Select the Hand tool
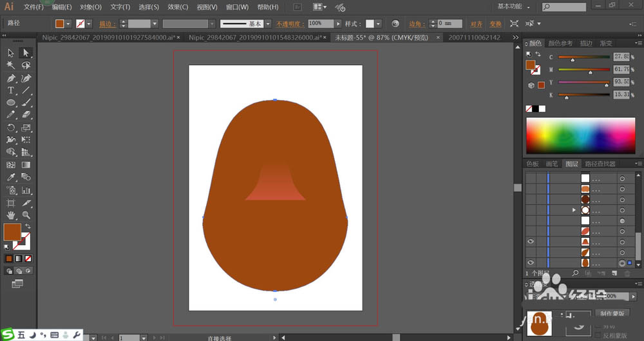The width and height of the screenshot is (644, 341). 11,215
